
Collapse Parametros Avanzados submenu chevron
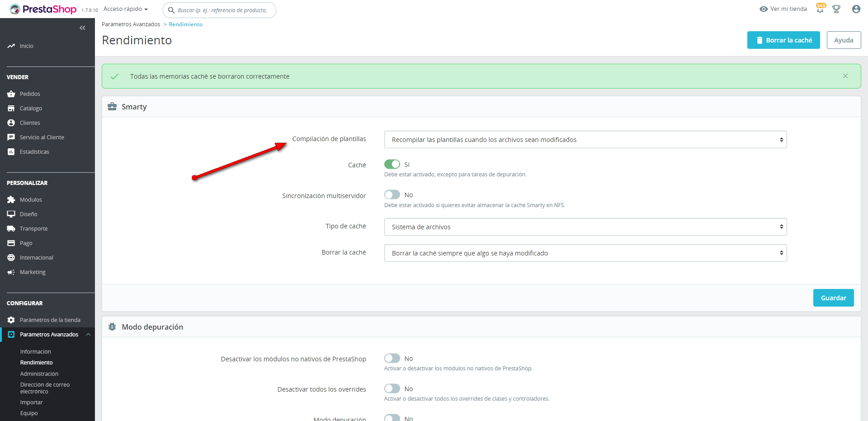[89, 335]
